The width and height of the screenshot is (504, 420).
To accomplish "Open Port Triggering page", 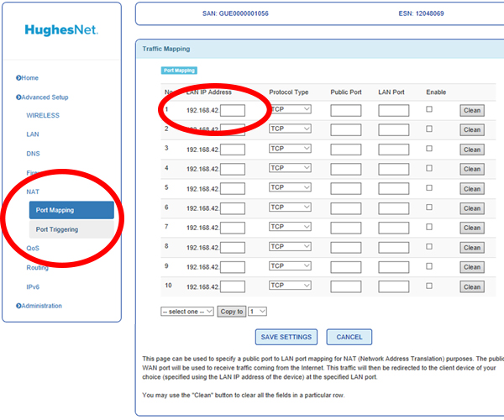I will (x=71, y=229).
